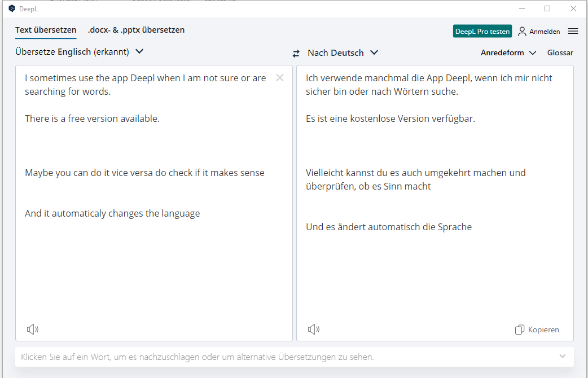Open the hamburger menu
This screenshot has width=588, height=378.
point(573,31)
